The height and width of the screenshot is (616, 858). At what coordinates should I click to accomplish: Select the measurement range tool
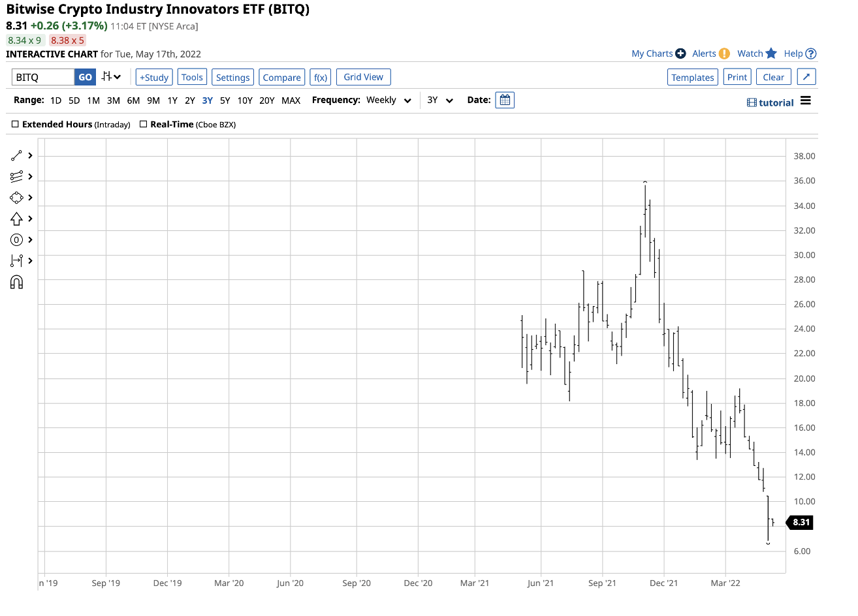(x=16, y=260)
